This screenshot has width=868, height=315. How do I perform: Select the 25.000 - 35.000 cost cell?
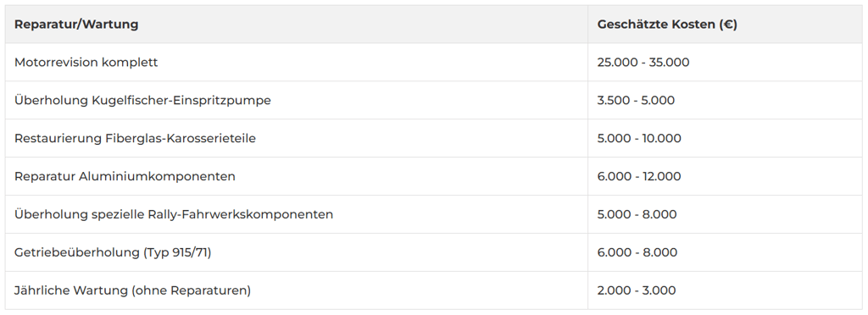click(x=643, y=63)
